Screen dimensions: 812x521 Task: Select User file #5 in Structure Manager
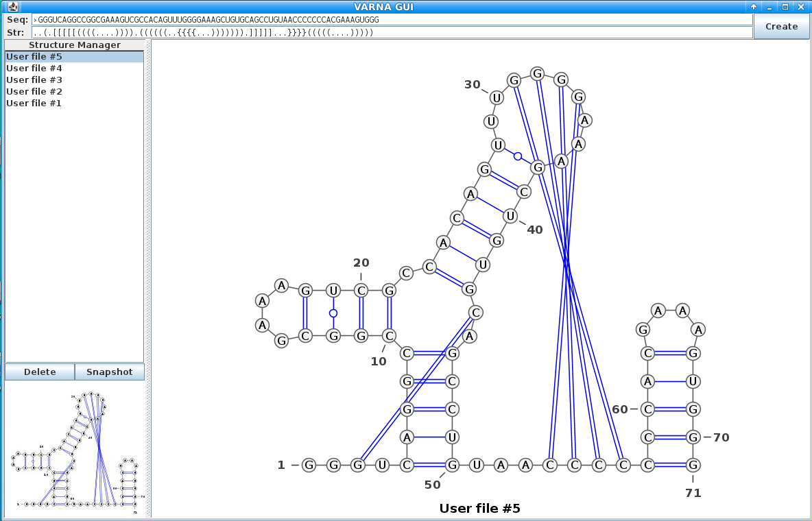pyautogui.click(x=34, y=57)
